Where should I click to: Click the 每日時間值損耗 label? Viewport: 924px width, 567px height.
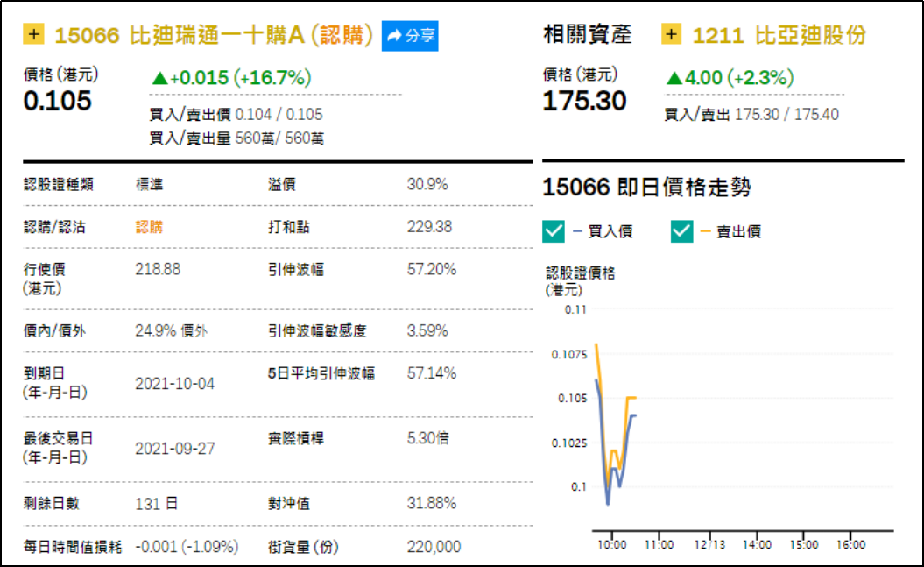(x=73, y=547)
